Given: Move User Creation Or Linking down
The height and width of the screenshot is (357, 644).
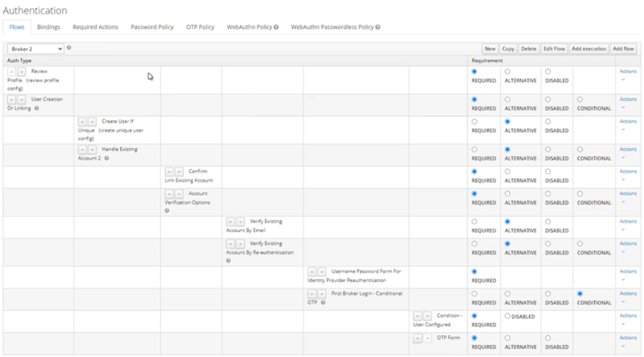Looking at the screenshot, I should [22, 100].
